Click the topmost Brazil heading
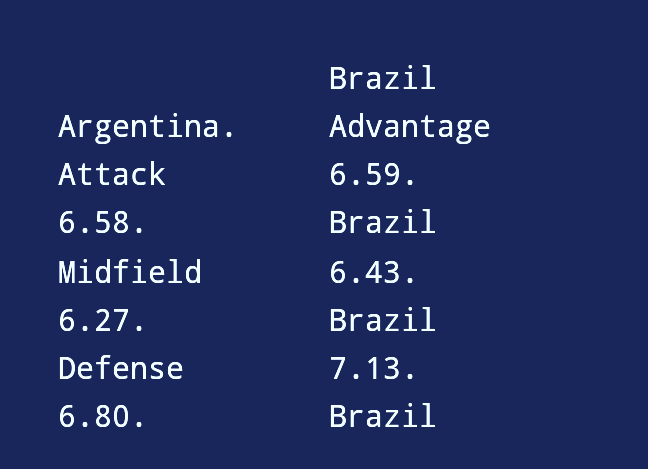 (x=382, y=77)
